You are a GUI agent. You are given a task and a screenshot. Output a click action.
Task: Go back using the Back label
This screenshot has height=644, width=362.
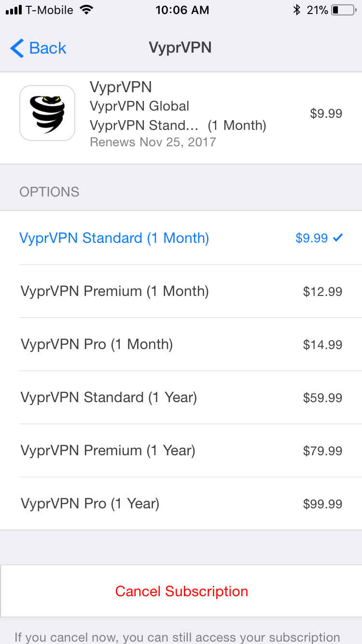pos(47,48)
